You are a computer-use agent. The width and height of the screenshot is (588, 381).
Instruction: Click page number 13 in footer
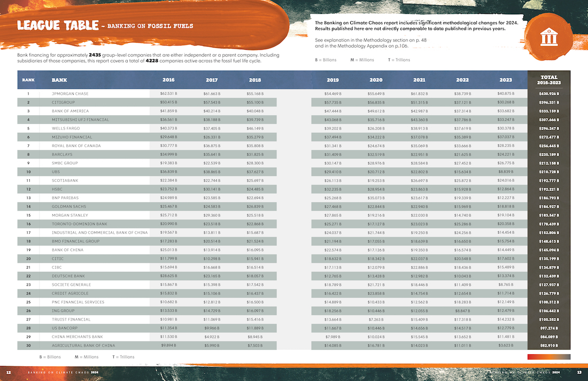point(579,372)
